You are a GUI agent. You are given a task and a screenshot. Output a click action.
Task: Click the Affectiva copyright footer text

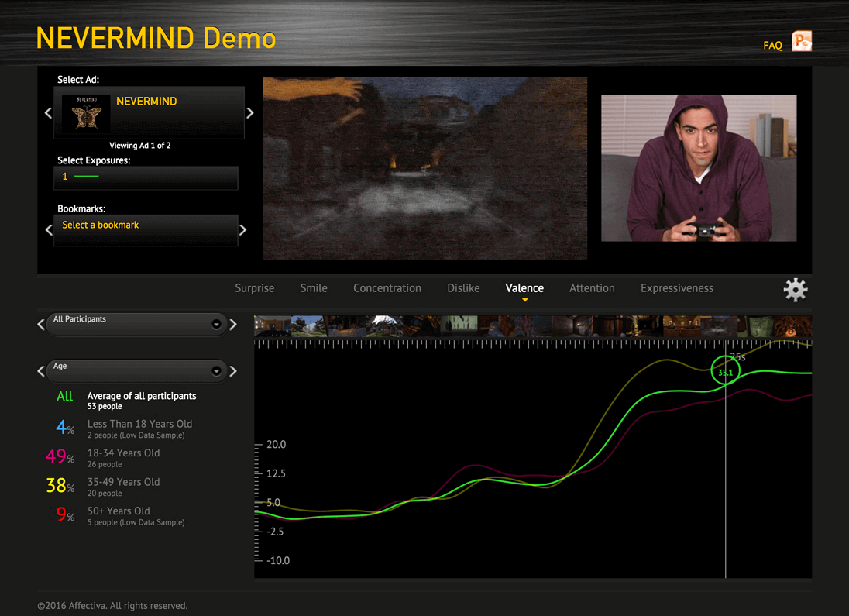click(x=112, y=606)
